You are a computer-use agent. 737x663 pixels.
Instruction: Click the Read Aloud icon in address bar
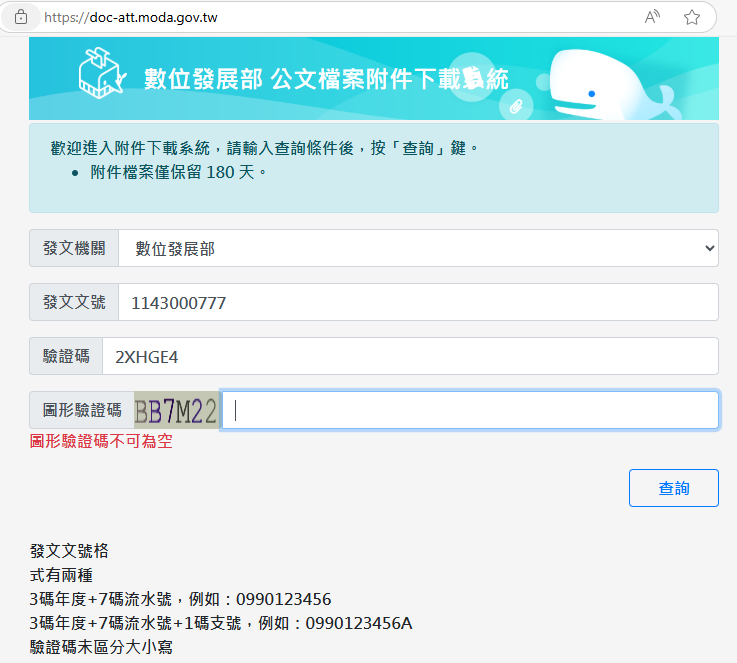[652, 17]
